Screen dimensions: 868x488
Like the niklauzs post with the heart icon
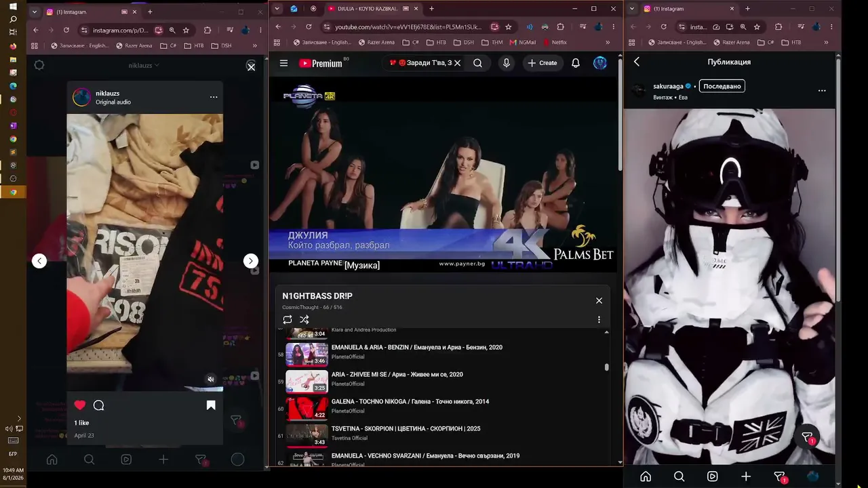coord(80,405)
